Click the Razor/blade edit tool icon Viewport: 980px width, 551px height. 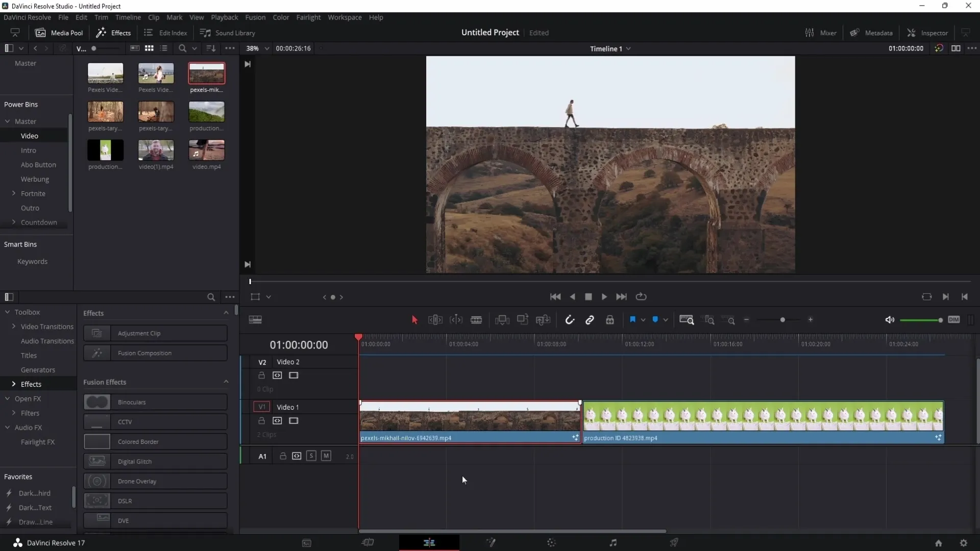tap(477, 319)
